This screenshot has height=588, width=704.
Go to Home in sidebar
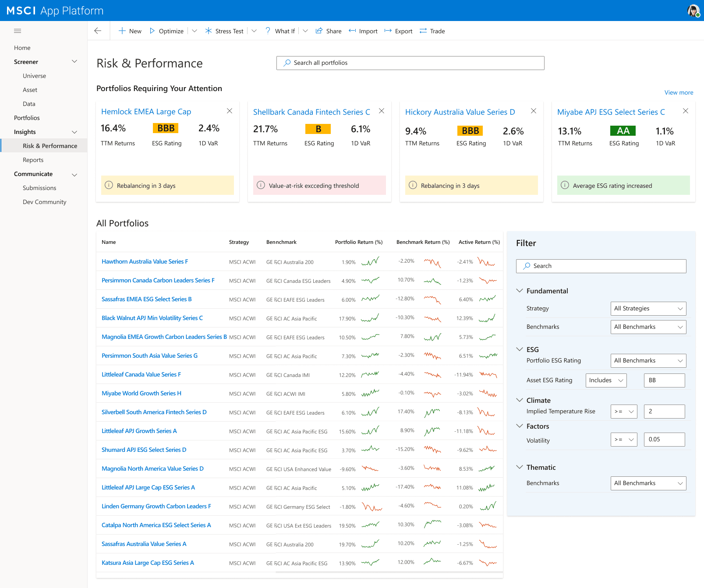pos(22,48)
